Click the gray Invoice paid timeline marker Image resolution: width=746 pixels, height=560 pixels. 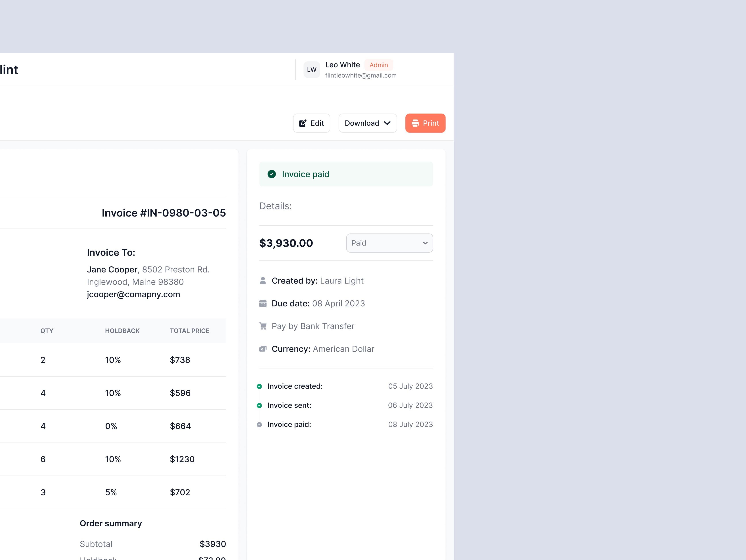tap(259, 425)
